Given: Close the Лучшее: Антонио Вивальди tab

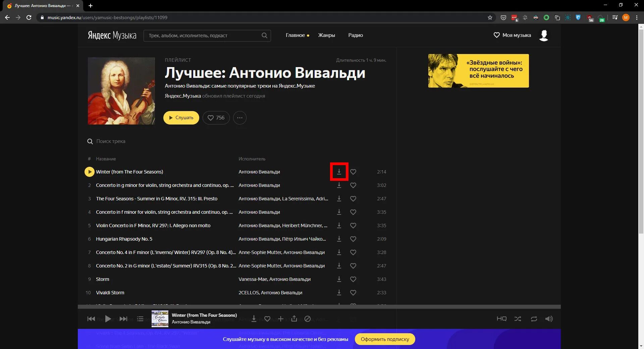Looking at the screenshot, I should click(x=78, y=6).
